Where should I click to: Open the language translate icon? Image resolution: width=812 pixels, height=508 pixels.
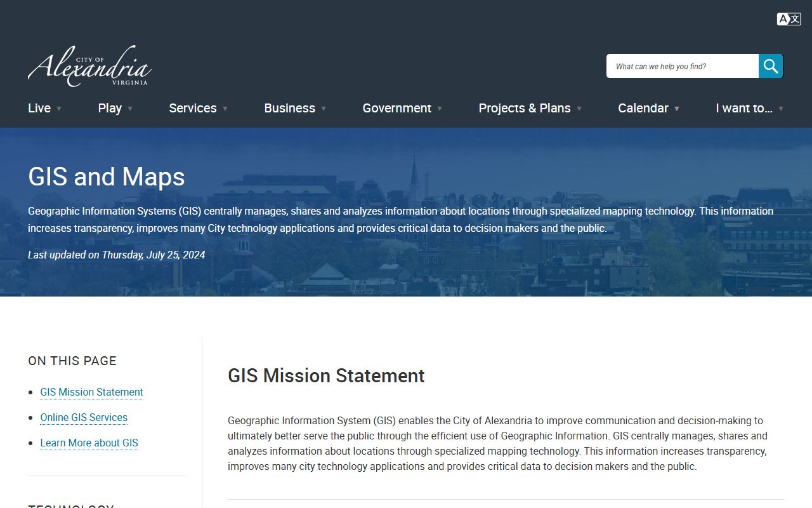click(789, 19)
